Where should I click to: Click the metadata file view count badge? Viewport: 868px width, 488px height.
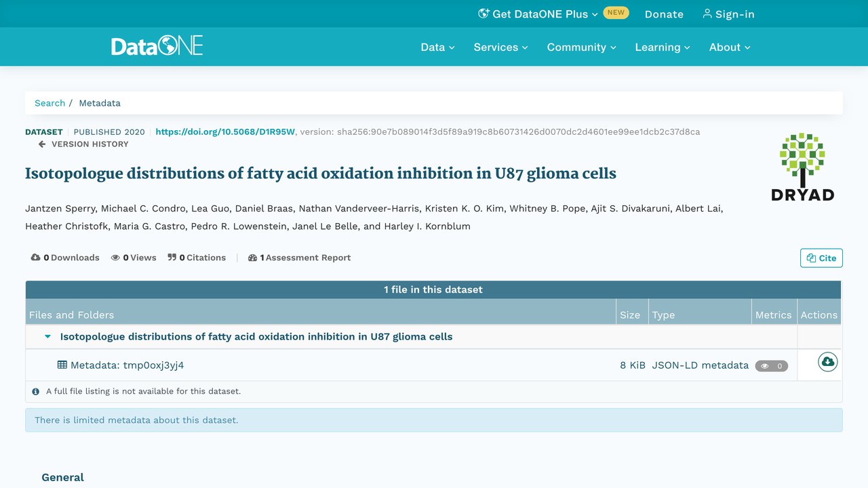pos(772,366)
